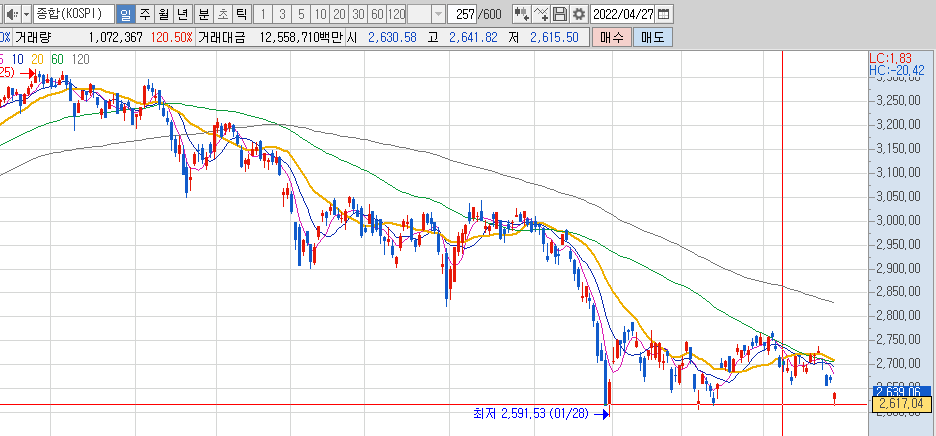Click the HC:-20.42 indicator text
The width and height of the screenshot is (936, 436).
tap(897, 70)
